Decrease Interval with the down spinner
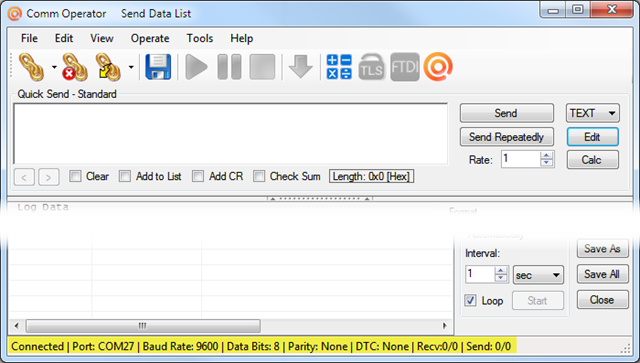This screenshot has height=363, width=640. (x=501, y=278)
